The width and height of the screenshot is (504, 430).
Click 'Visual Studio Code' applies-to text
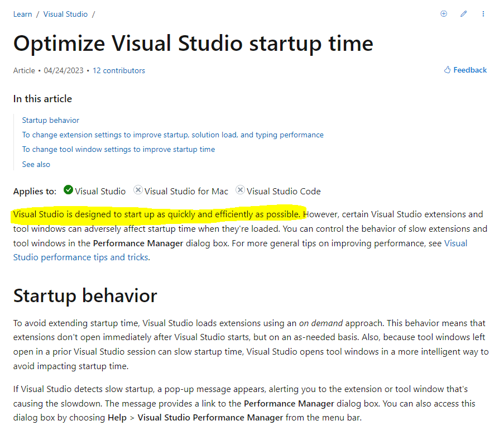coord(284,192)
